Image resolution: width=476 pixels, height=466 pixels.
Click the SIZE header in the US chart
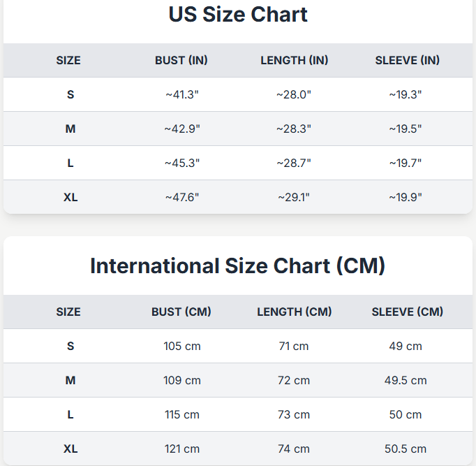(x=68, y=60)
